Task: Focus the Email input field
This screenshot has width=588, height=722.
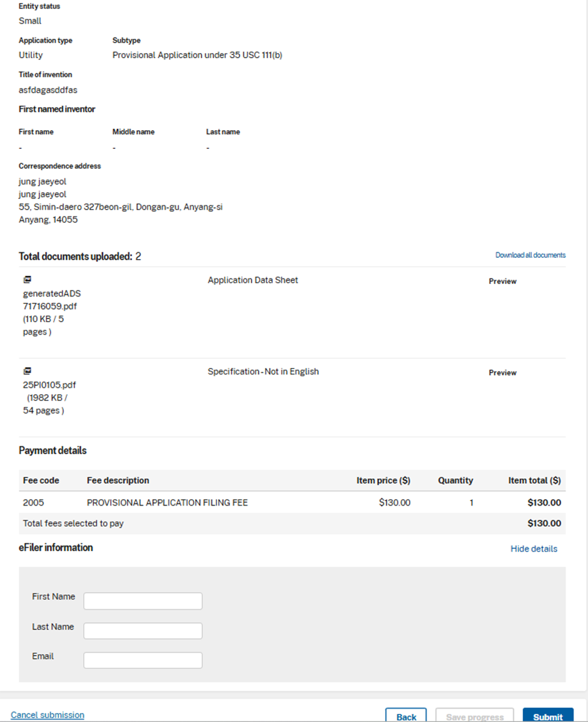Action: point(143,660)
